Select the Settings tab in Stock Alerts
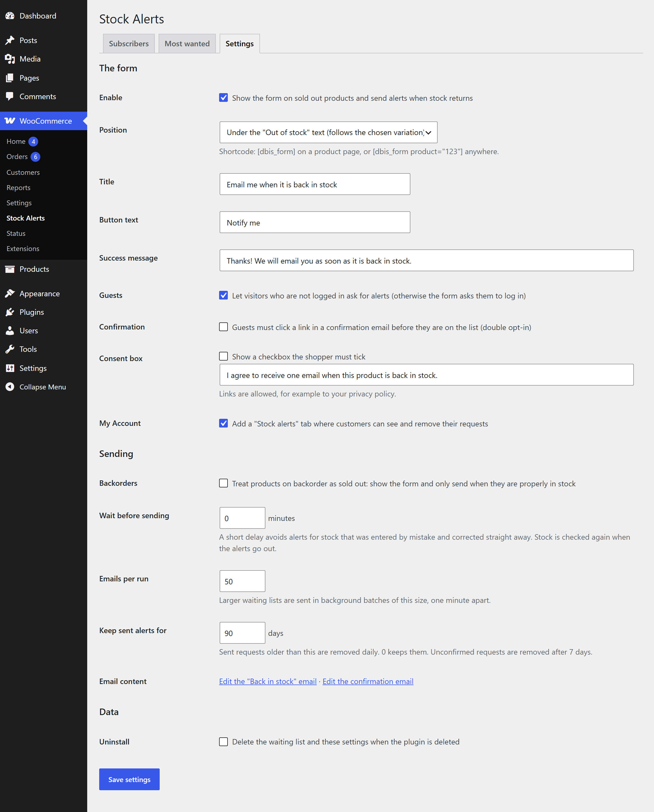The height and width of the screenshot is (812, 654). click(240, 44)
